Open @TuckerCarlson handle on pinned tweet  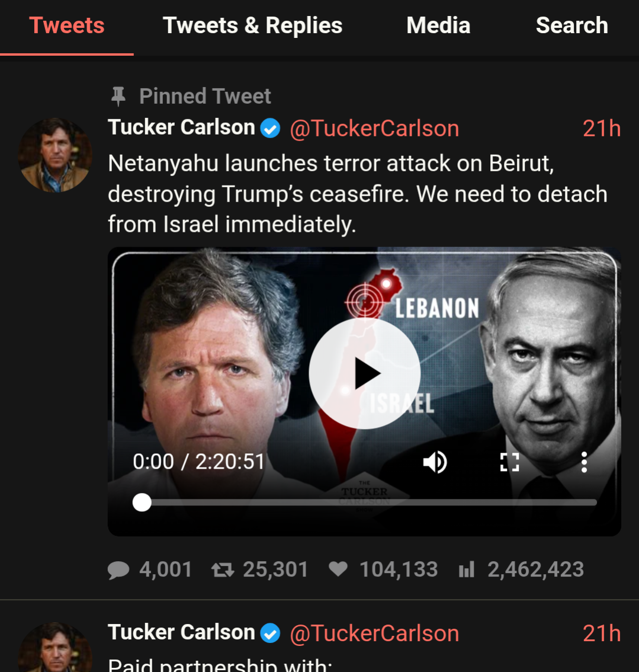click(x=374, y=129)
